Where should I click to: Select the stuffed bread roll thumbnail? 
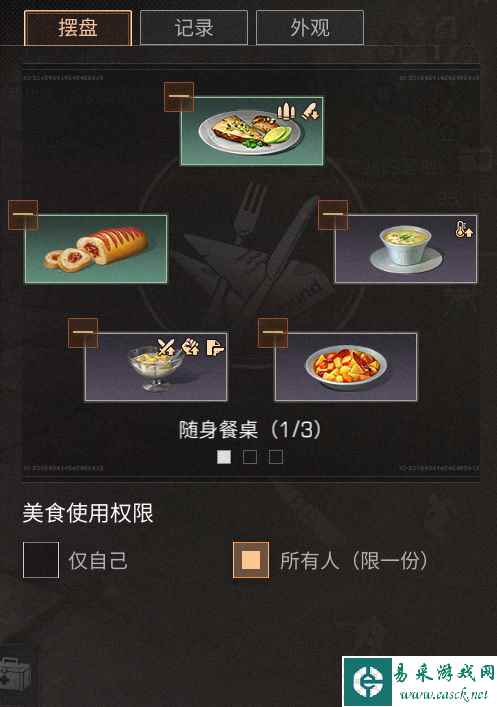coord(96,249)
